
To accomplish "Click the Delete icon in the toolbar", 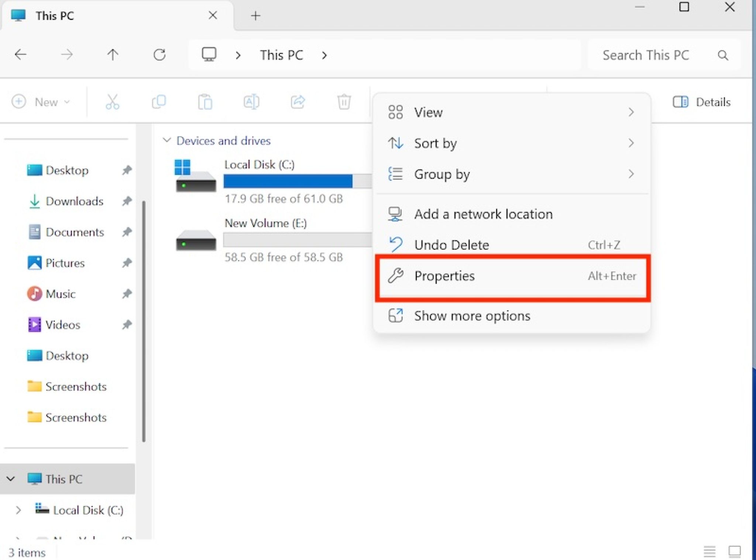I will [344, 102].
